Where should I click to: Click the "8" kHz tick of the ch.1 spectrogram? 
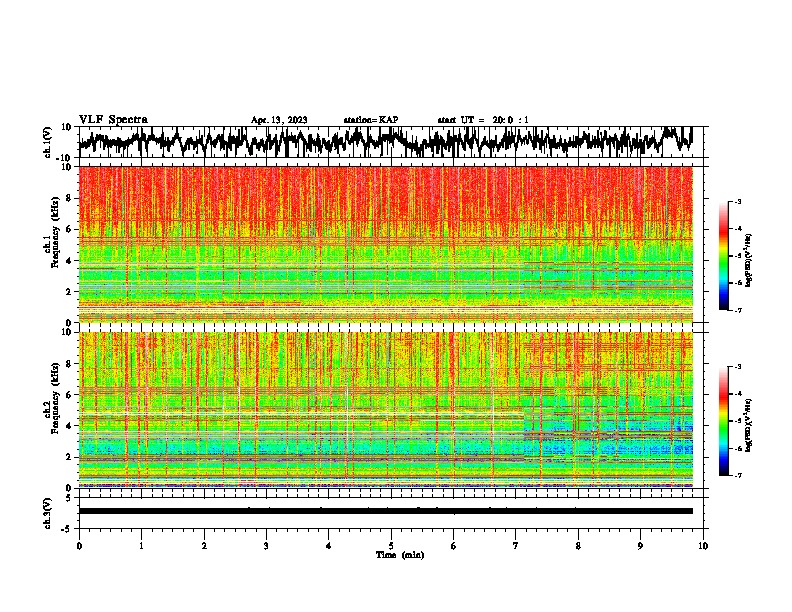click(70, 198)
